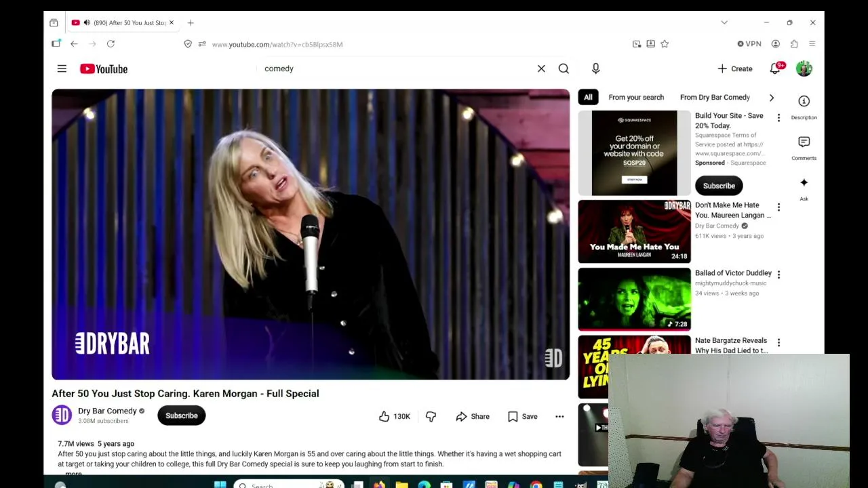Open options for Don't Make Me Hate You video
Viewport: 868px width, 488px height.
coord(778,207)
